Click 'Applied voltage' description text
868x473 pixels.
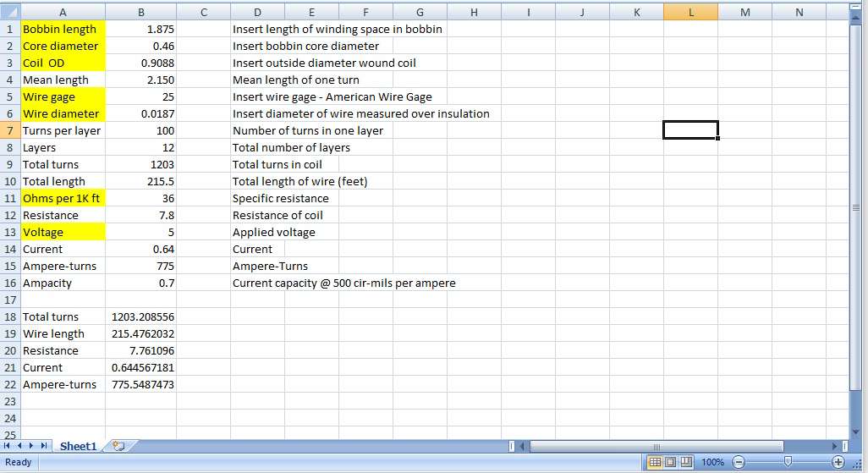click(x=273, y=232)
